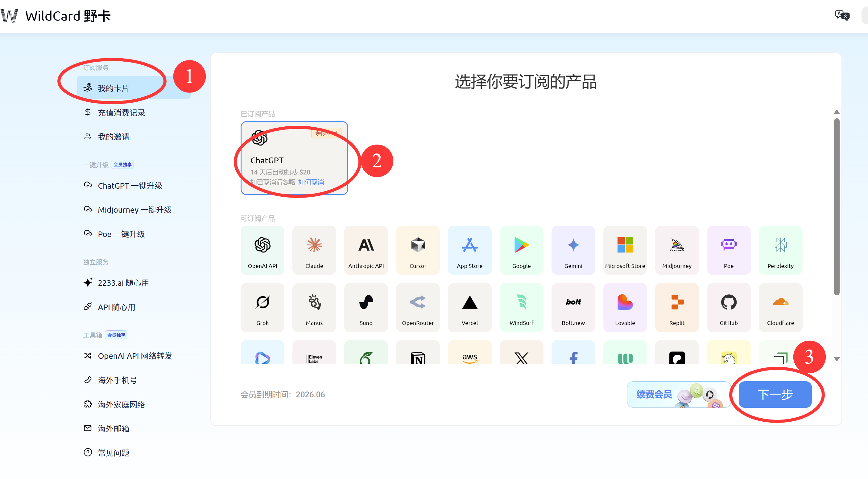The width and height of the screenshot is (868, 479).
Task: Pick the Lovable heart tile
Action: pos(625,307)
